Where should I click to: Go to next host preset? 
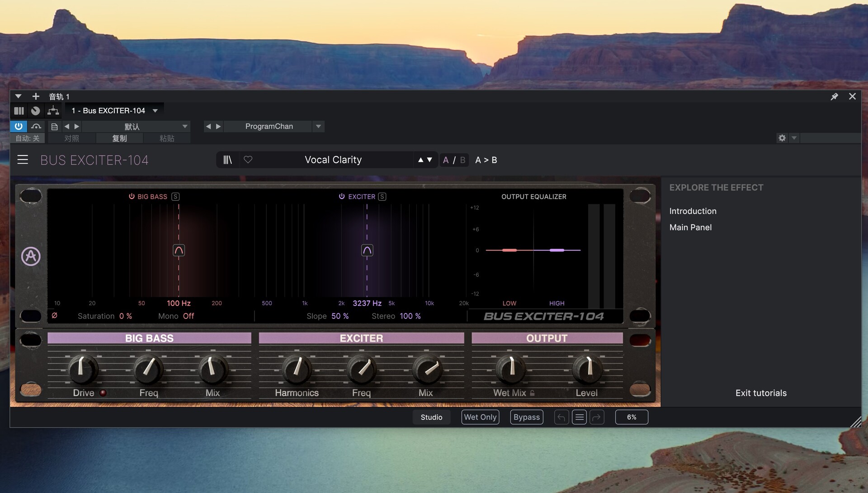coord(77,126)
